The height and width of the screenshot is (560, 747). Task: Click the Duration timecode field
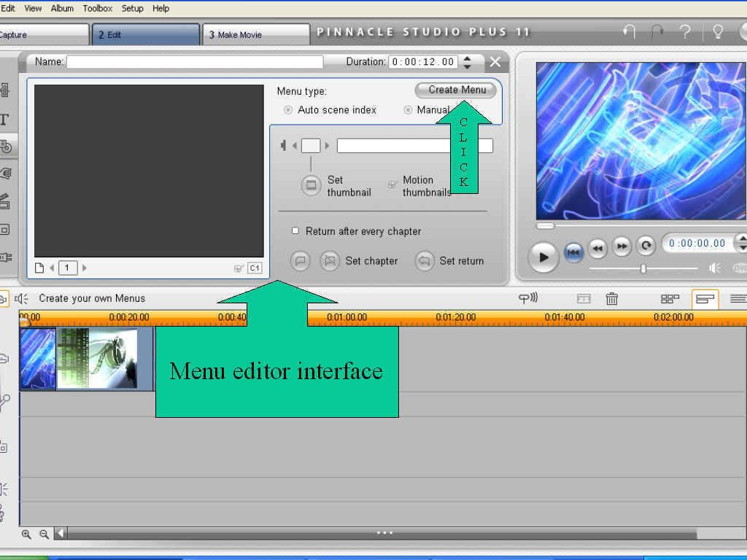coord(423,62)
